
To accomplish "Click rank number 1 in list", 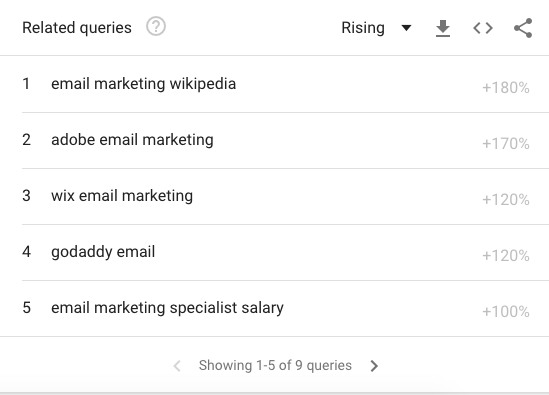I will pos(26,84).
